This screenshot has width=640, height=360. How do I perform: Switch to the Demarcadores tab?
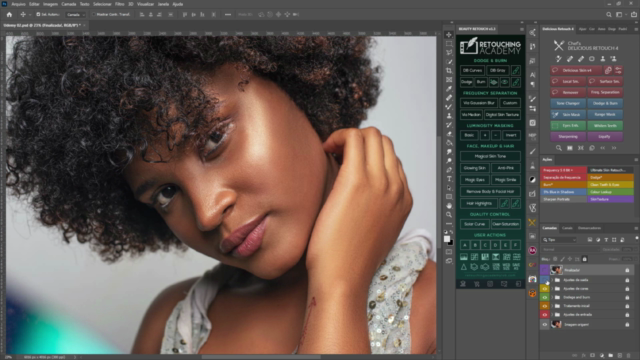click(x=589, y=228)
